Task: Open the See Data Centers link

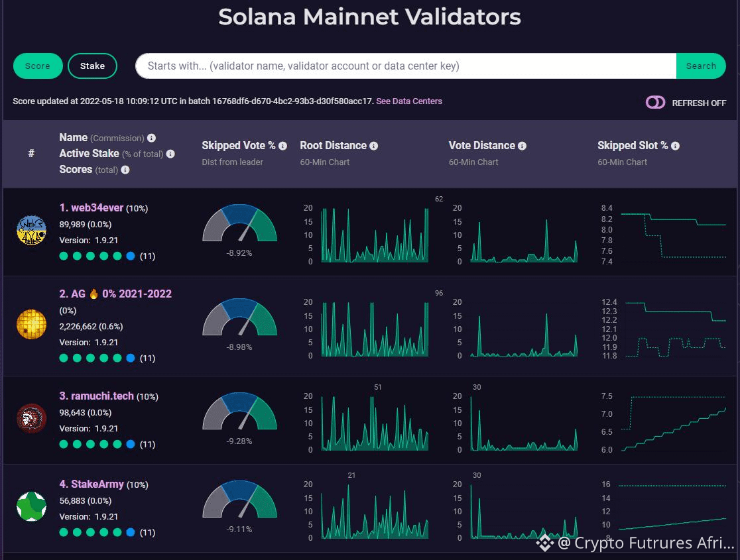Action: [409, 101]
